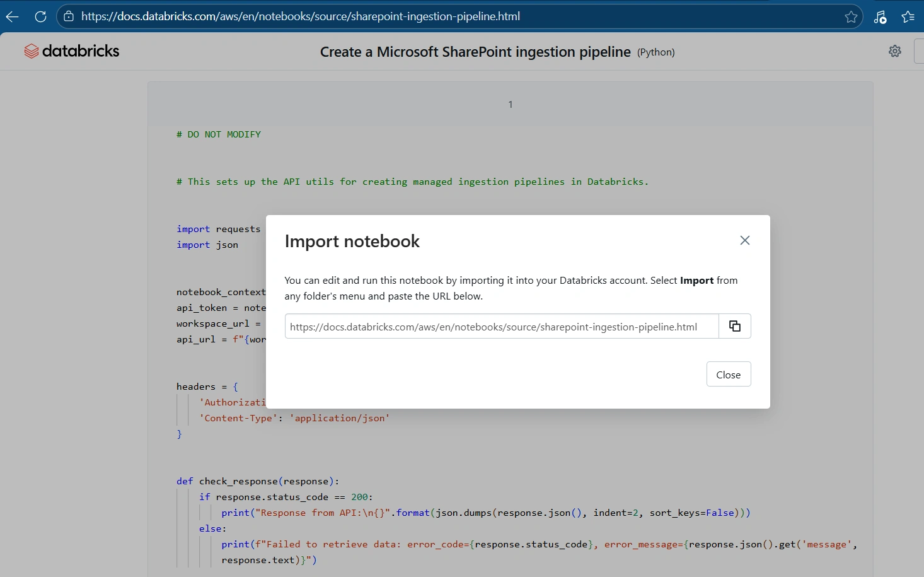Click the Import notebook dialog title
924x577 pixels.
[x=352, y=241]
